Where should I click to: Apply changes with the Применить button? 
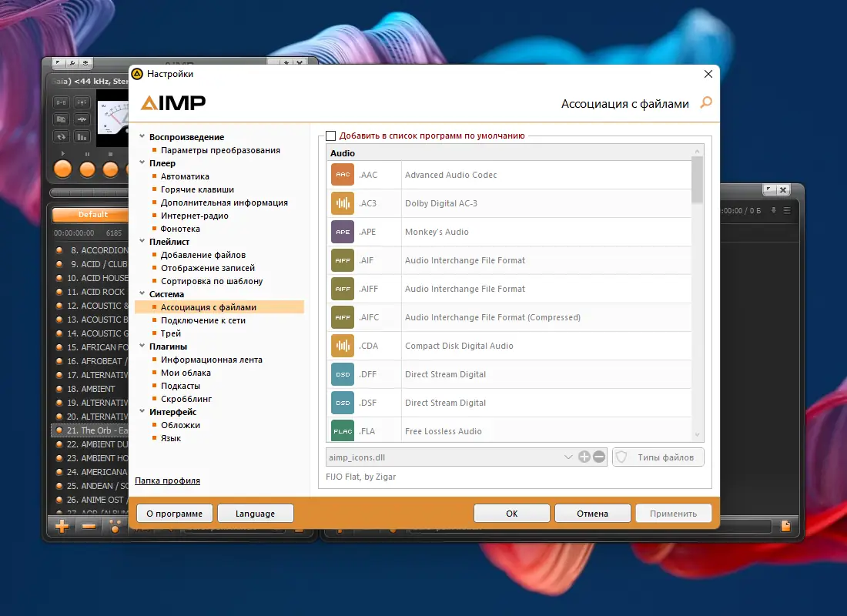click(673, 513)
